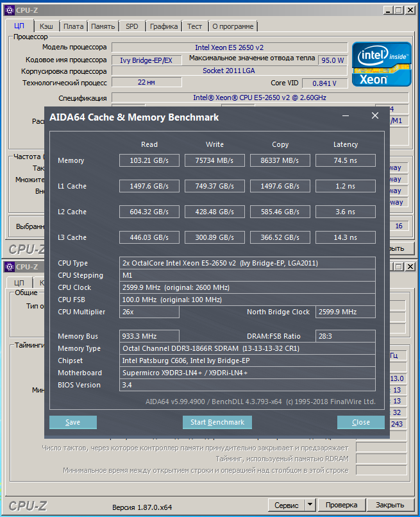Click BIOS Version value 3.4
Viewport: 420px width, 517px height.
pyautogui.click(x=248, y=385)
